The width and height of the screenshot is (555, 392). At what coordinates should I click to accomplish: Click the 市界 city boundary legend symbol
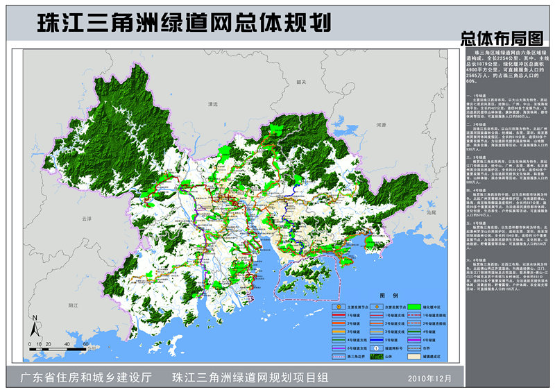click(x=414, y=348)
